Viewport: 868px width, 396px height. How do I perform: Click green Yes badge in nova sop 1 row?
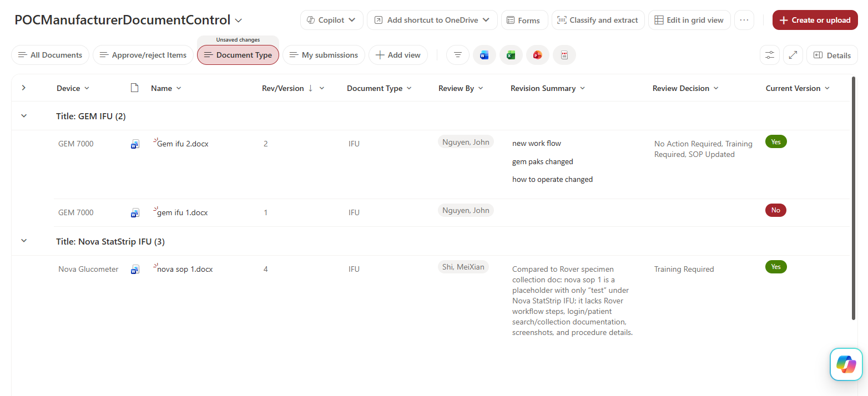click(776, 267)
